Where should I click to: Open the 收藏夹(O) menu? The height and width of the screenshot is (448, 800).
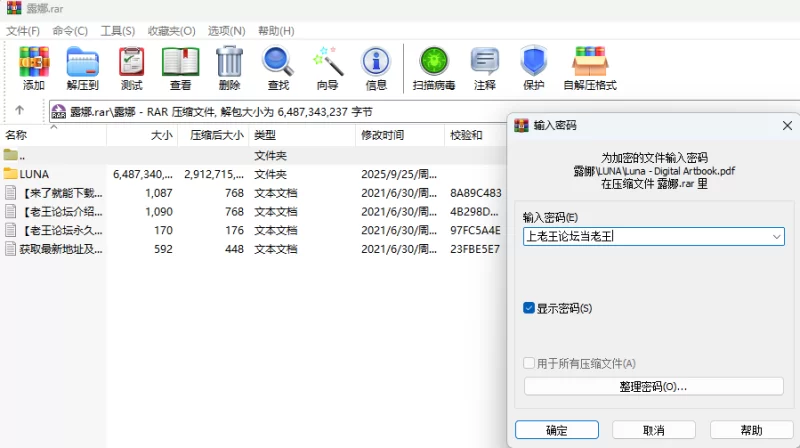point(171,31)
